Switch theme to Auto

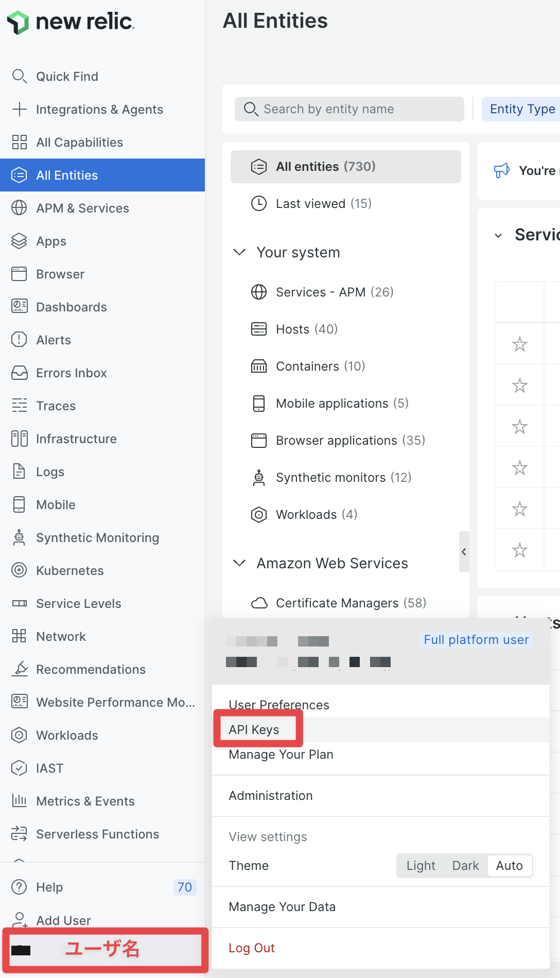coord(509,866)
